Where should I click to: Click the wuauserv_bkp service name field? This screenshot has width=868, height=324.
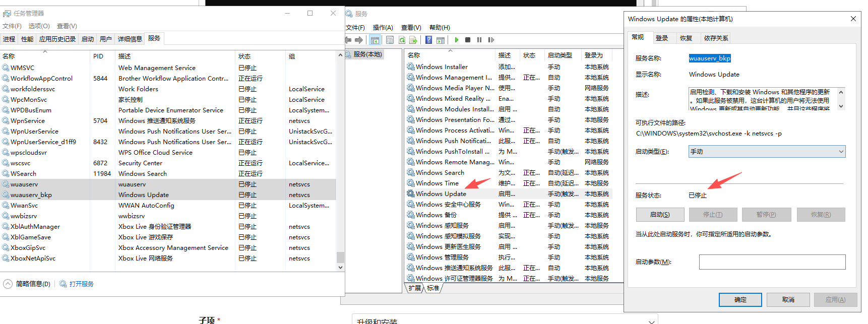pyautogui.click(x=710, y=58)
